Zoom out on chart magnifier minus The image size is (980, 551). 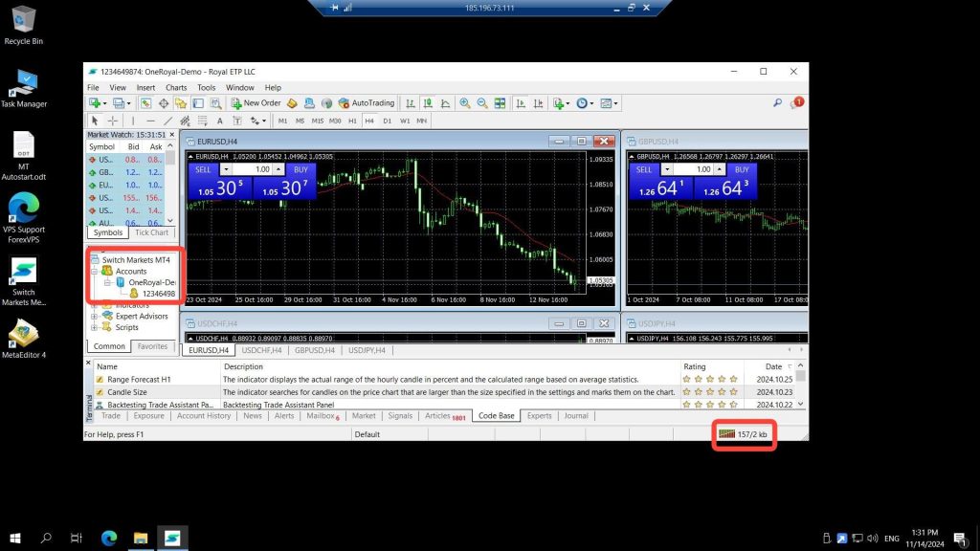click(482, 103)
